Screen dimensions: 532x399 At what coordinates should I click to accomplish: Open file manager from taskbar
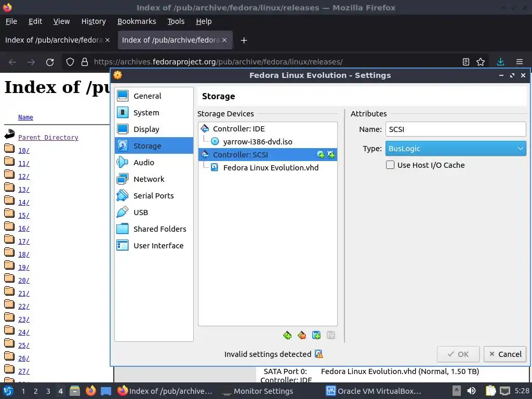[75, 391]
